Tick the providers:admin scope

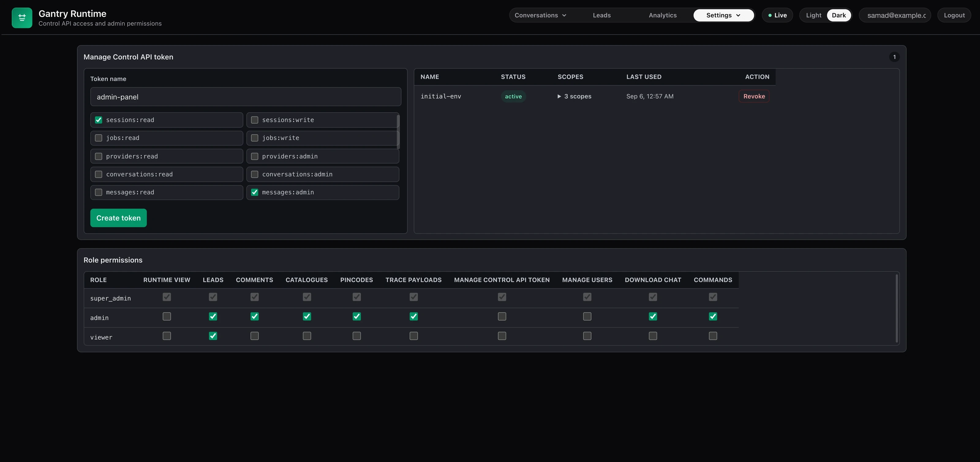pyautogui.click(x=254, y=156)
